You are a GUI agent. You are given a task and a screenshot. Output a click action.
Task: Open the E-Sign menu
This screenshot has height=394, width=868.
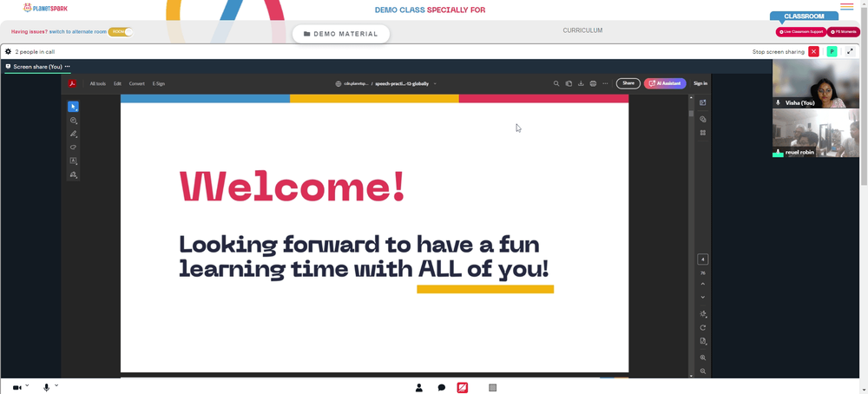click(158, 83)
